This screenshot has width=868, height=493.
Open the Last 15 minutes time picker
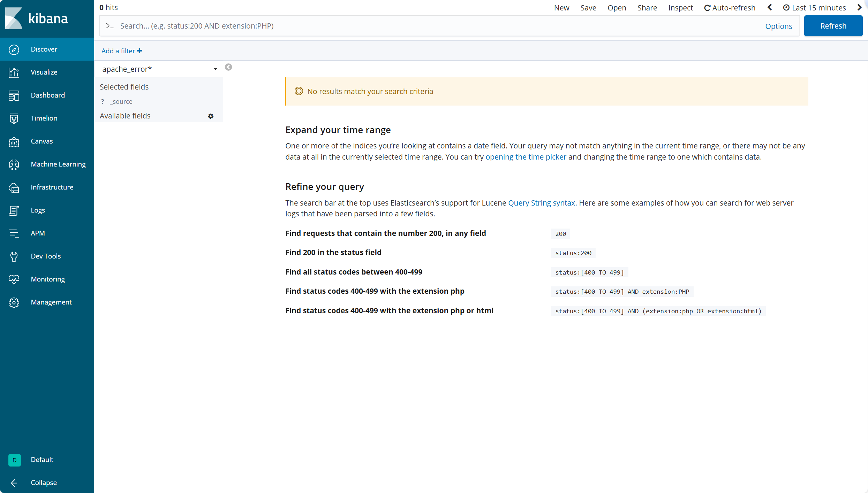(x=815, y=8)
